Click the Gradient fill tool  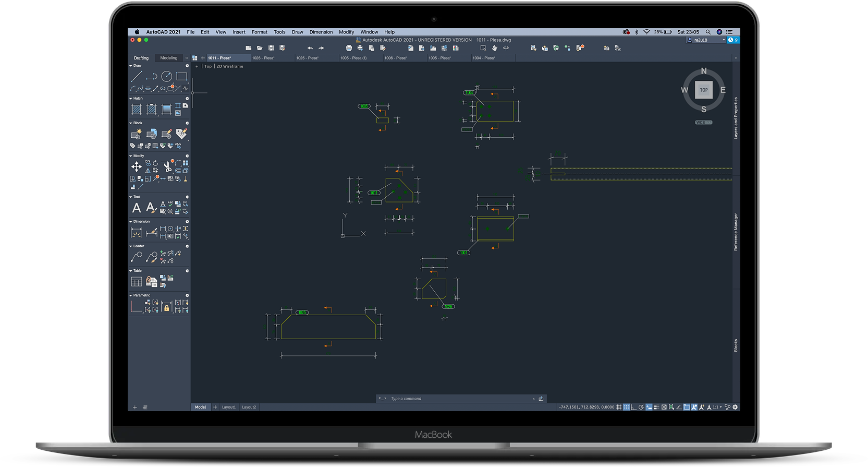point(166,109)
